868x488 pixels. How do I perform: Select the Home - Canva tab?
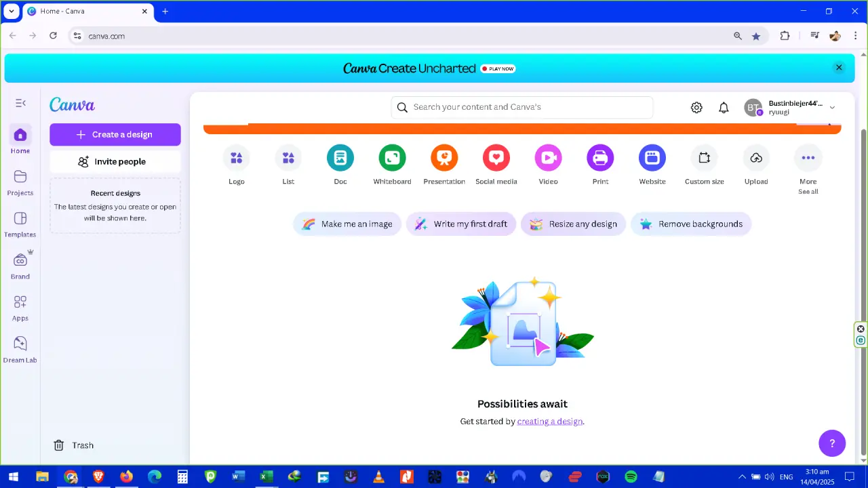[x=88, y=11]
